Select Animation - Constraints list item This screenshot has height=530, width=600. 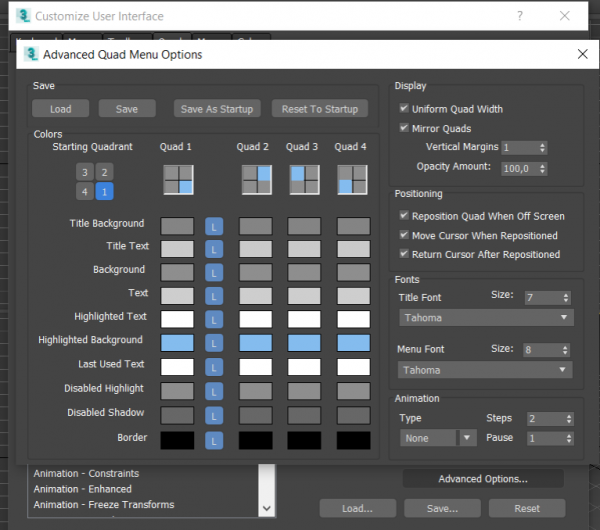point(86,473)
